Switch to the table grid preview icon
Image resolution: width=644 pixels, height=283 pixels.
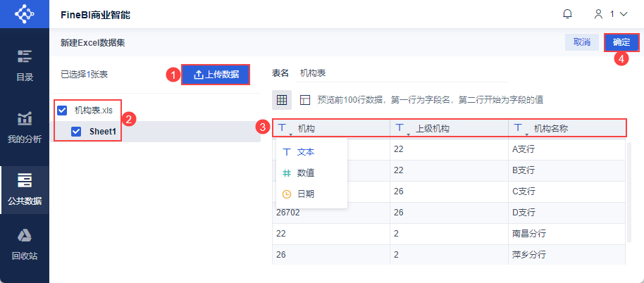coord(281,100)
